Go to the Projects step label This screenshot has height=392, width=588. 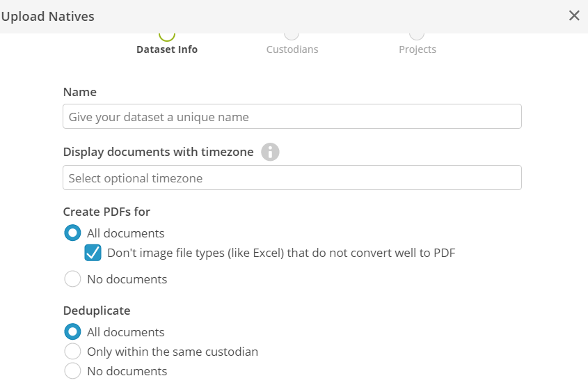[418, 49]
